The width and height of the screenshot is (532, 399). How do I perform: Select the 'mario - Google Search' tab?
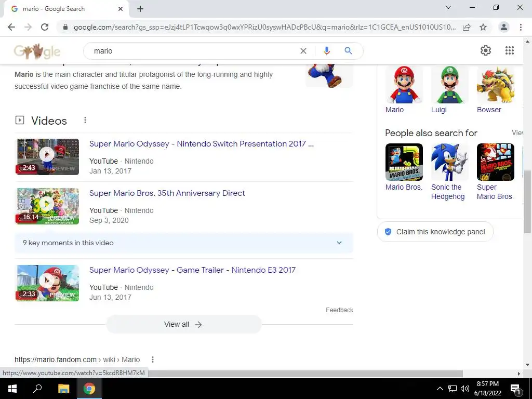(x=66, y=9)
